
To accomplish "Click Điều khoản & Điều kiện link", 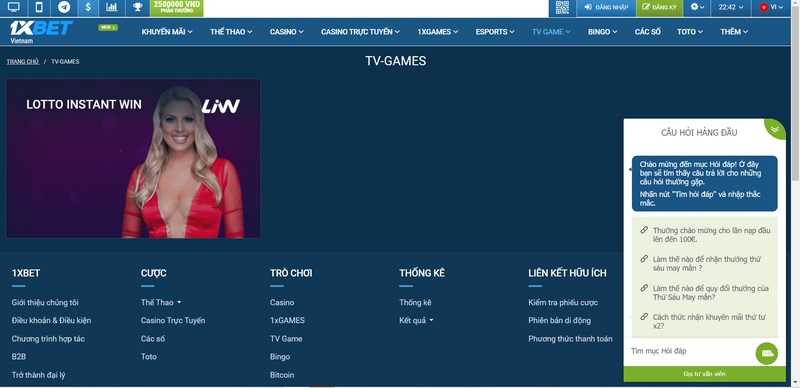I will pyautogui.click(x=51, y=321).
